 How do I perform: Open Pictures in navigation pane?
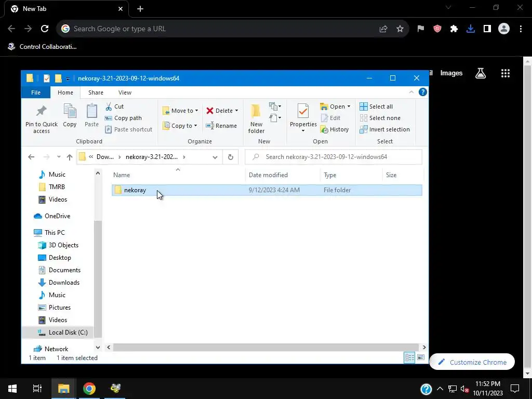[59, 308]
